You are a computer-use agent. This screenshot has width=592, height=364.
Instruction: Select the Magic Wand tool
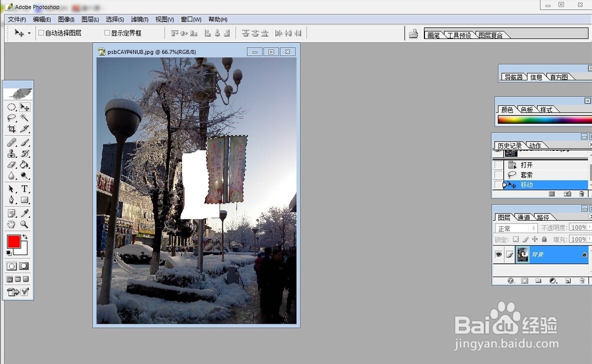24,118
